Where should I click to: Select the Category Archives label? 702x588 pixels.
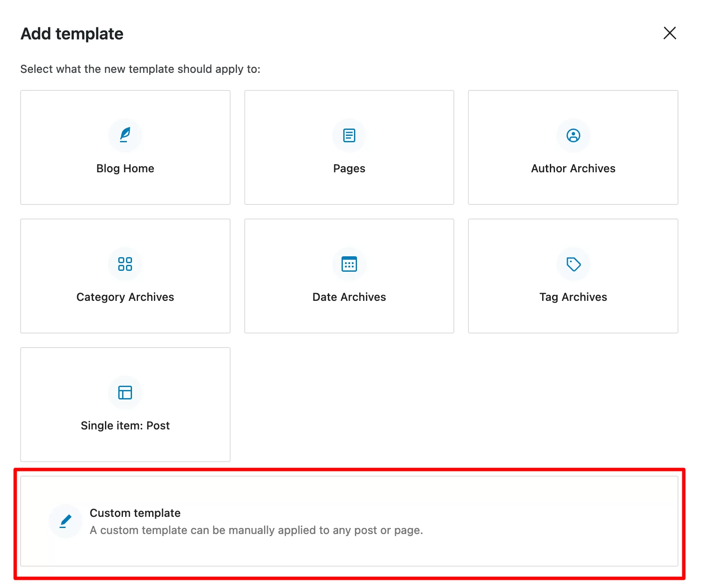[125, 297]
